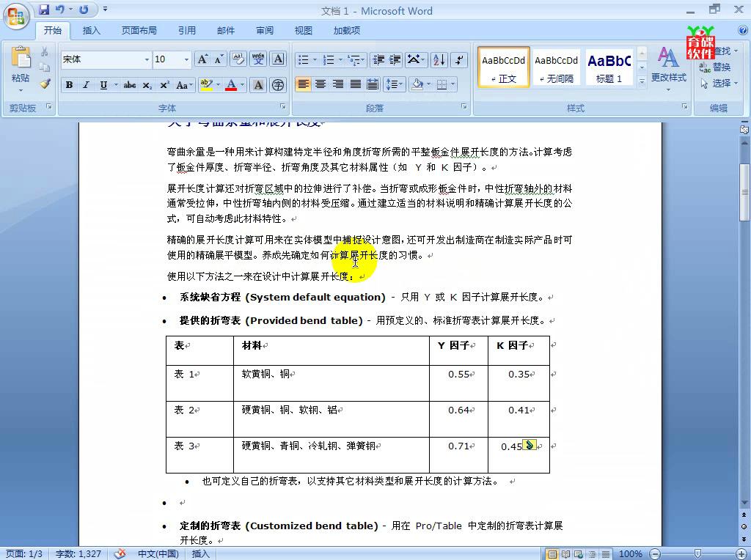This screenshot has height=560, width=751.
Task: Toggle Bold formatting
Action: point(70,85)
